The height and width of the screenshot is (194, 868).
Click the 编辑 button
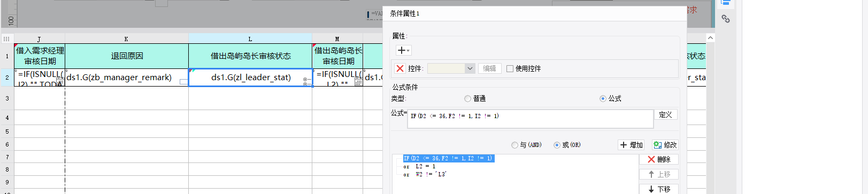click(x=489, y=68)
